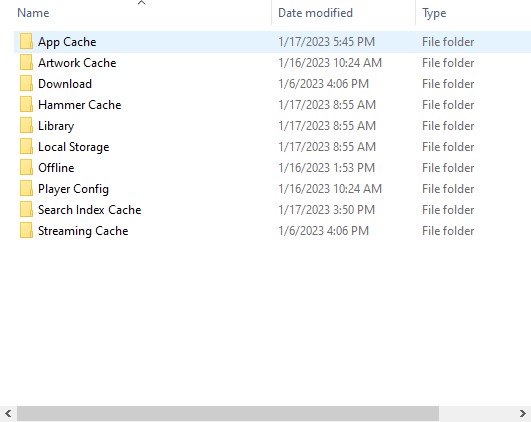
Task: Click the 'Library' folder name
Action: pos(56,126)
